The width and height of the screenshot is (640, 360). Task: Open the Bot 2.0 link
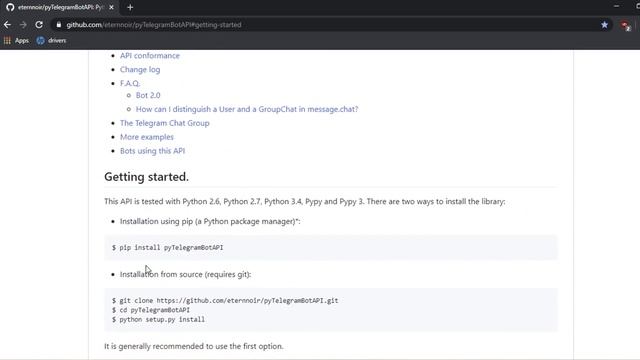pyautogui.click(x=148, y=95)
